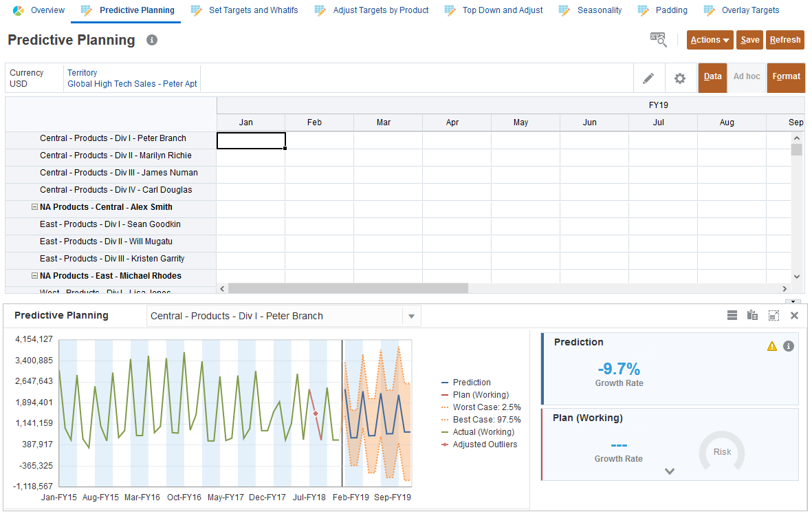Screen dimensions: 812x514
Task: Expand the Plan (Working) card chevron
Action: [x=670, y=471]
